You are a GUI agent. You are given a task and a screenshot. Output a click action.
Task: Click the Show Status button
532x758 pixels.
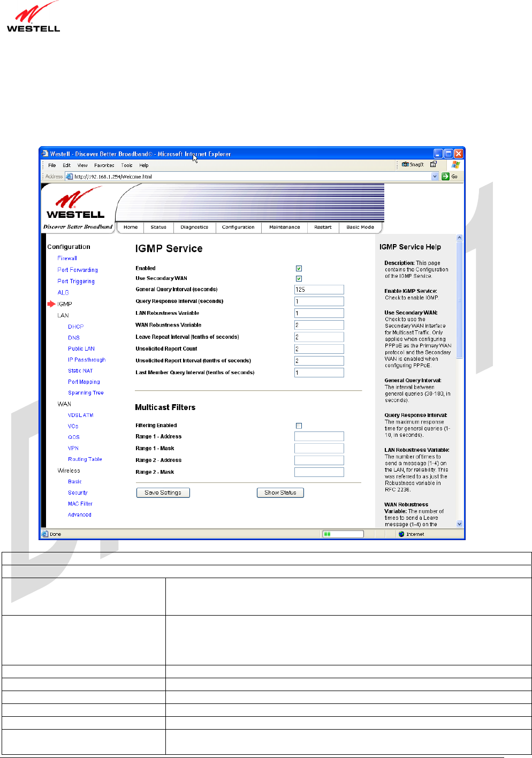pos(280,492)
